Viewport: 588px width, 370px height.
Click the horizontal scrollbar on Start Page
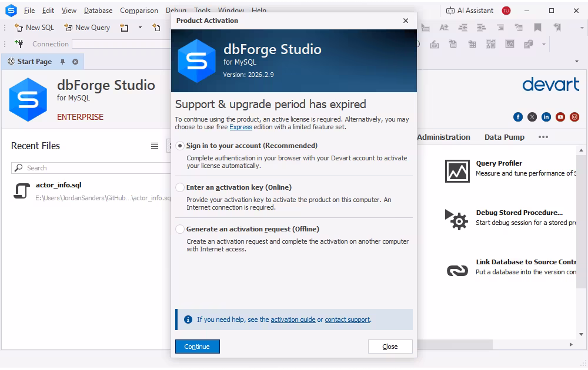click(x=455, y=344)
